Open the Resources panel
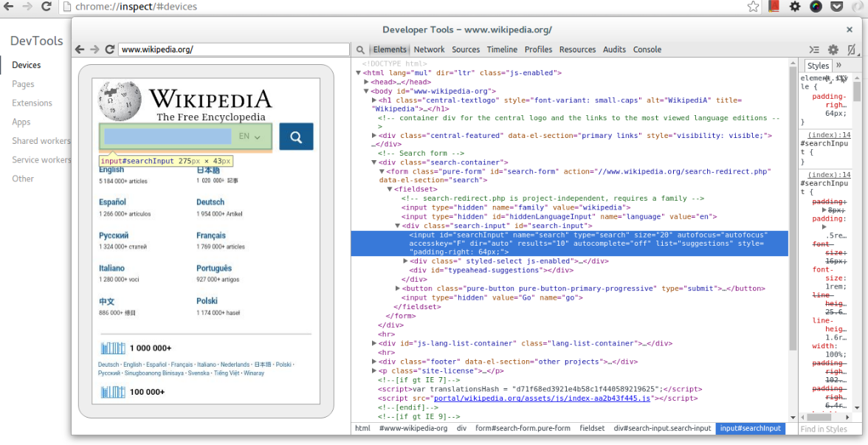Viewport: 868px width, 445px height. click(577, 49)
